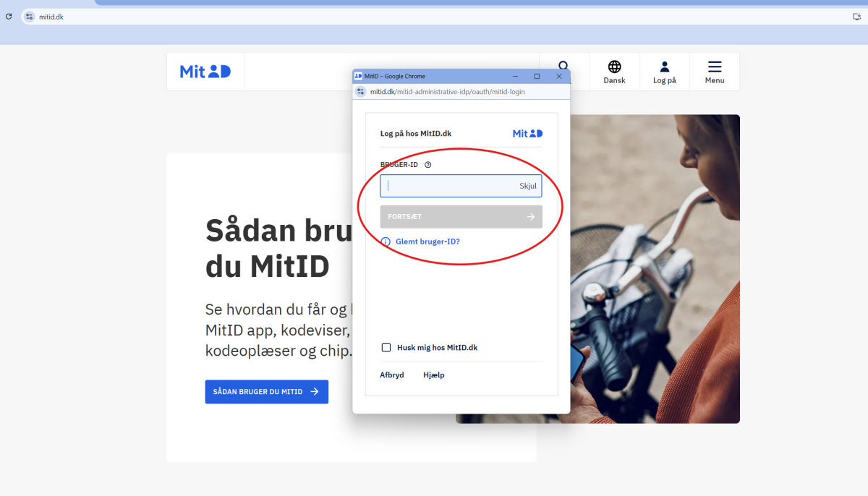Click the SÅDAN BRUGER DU MITID button
The height and width of the screenshot is (496, 868).
[x=266, y=391]
